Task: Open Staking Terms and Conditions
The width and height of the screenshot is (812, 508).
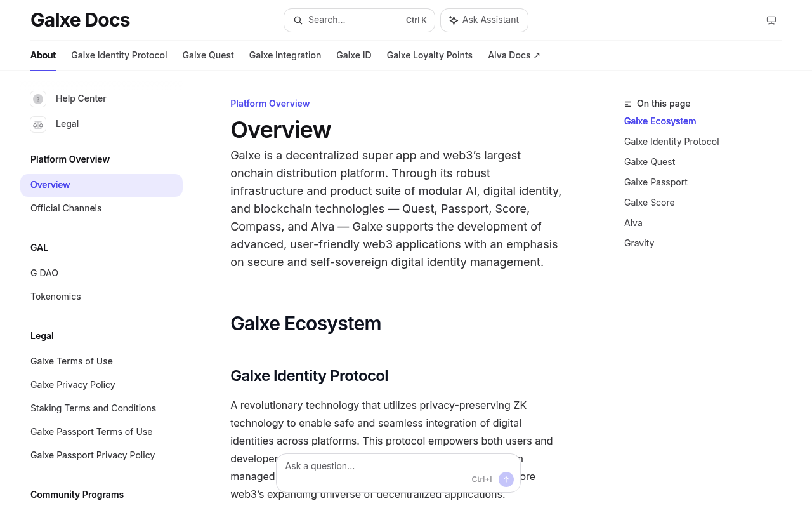Action: pos(93,408)
